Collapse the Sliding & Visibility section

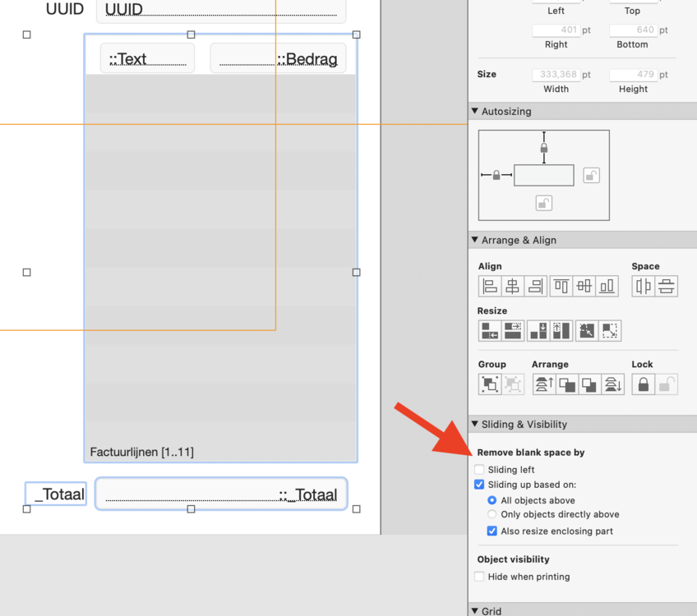[475, 425]
